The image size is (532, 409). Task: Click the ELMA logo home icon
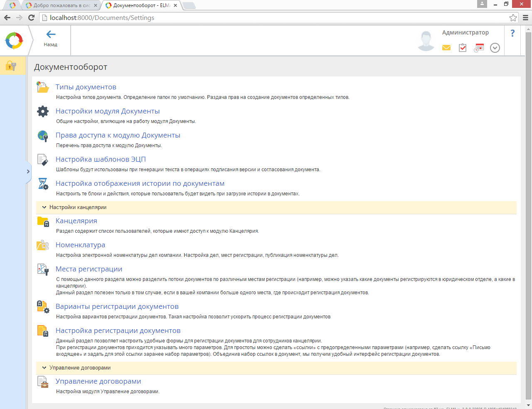[x=14, y=41]
